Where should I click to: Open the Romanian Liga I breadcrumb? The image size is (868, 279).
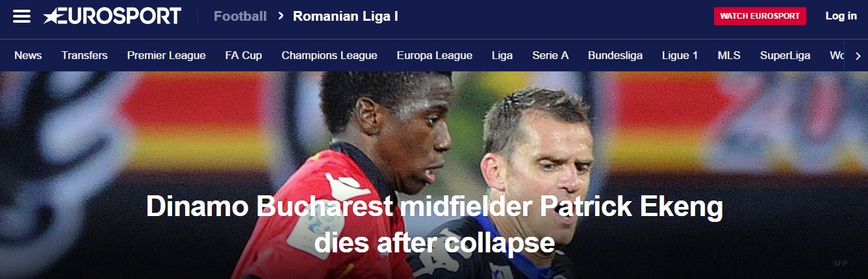(346, 16)
